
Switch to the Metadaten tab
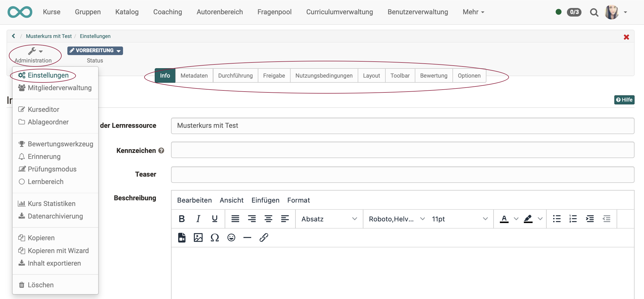[194, 76]
